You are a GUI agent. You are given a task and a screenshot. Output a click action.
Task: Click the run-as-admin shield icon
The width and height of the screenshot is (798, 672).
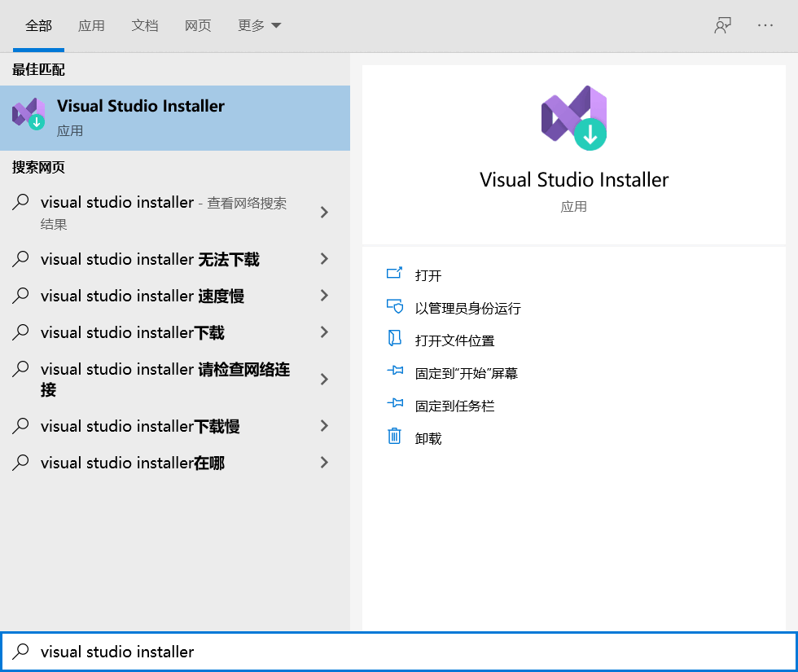(x=394, y=306)
